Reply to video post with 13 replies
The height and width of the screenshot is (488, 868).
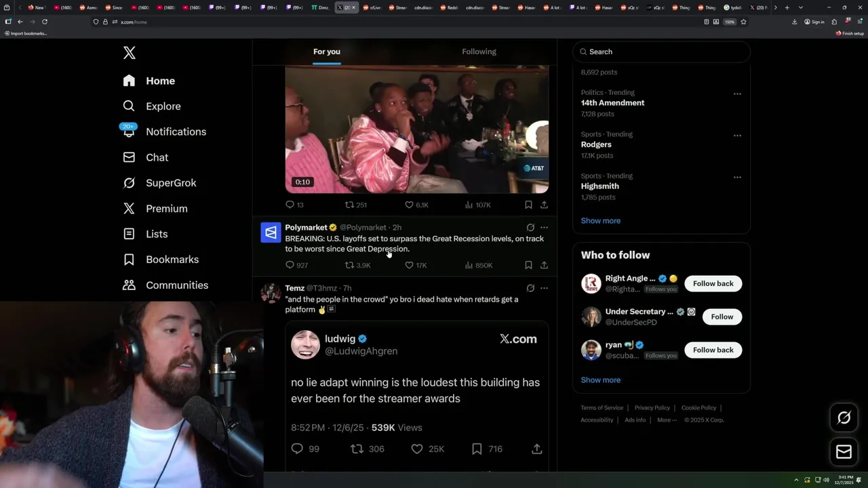point(294,205)
